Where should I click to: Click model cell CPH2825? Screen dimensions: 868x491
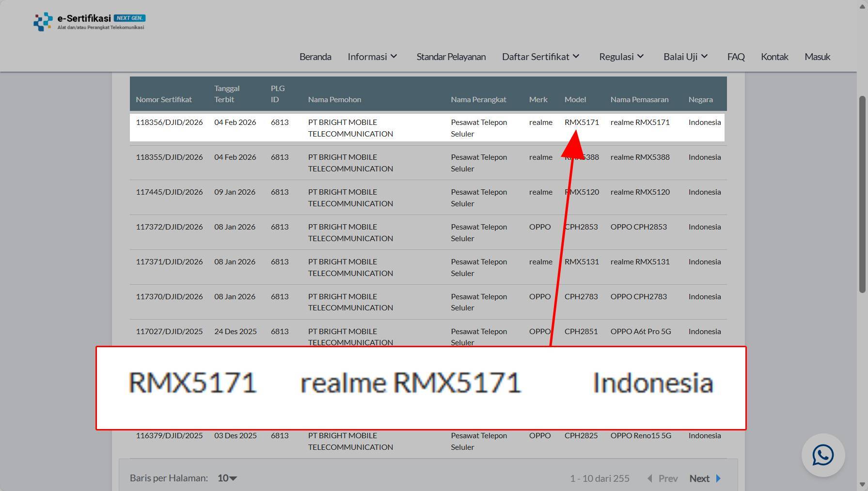[581, 435]
